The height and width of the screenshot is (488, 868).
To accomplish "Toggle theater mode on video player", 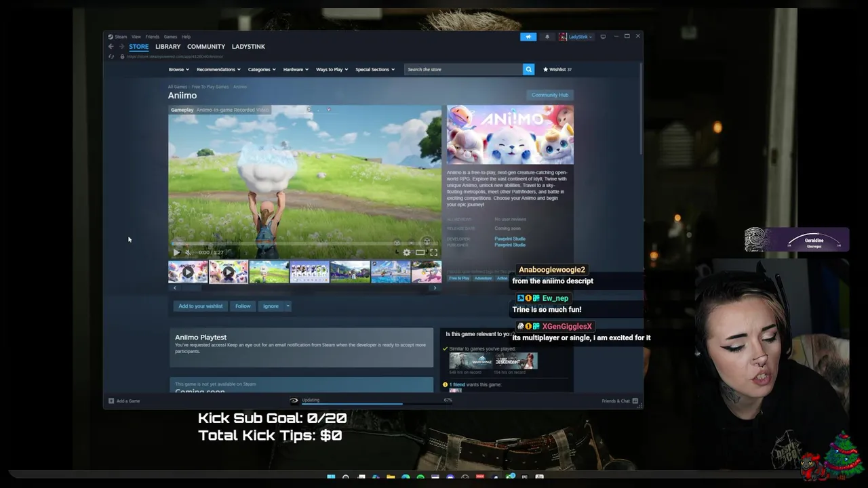I will pos(420,252).
